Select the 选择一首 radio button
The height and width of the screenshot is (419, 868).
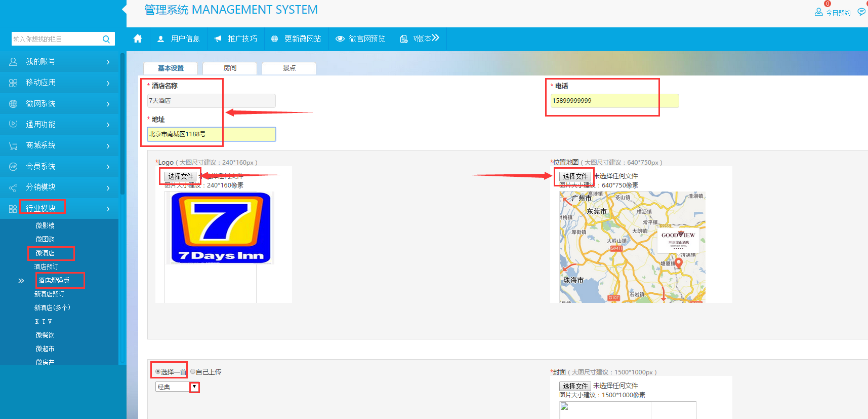158,372
